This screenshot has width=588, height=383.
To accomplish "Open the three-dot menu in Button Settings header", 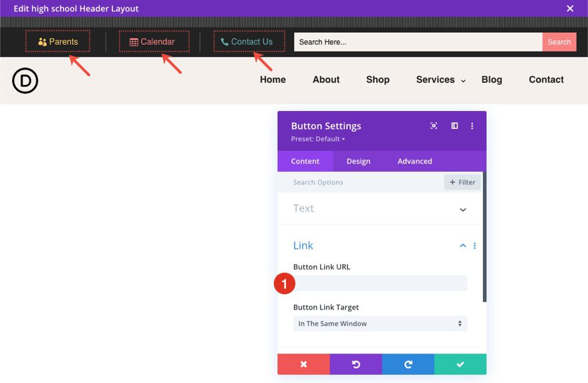I will coord(472,126).
